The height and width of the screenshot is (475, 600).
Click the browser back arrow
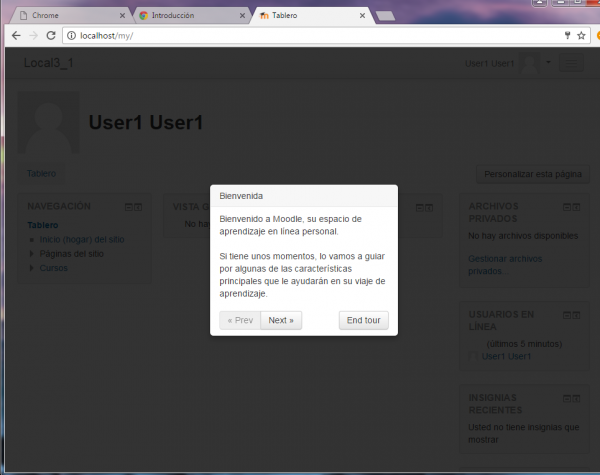pyautogui.click(x=16, y=36)
